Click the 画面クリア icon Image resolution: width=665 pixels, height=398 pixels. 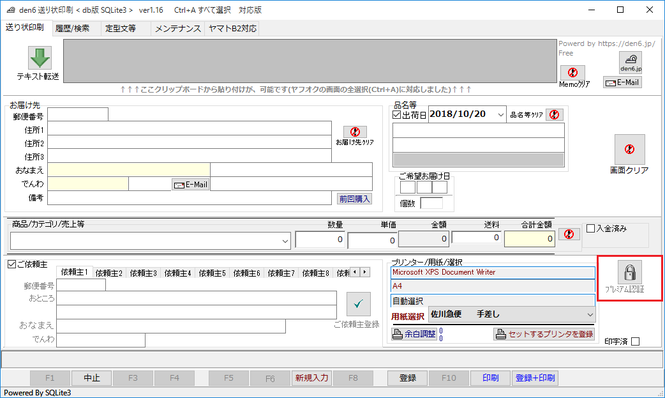coord(629,149)
